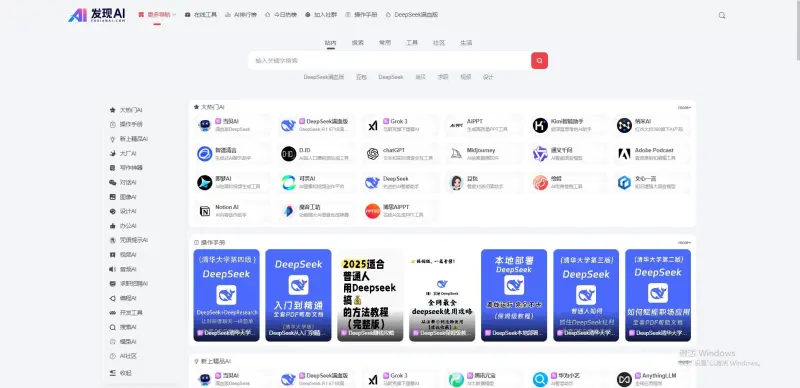The image size is (800, 388).
Task: Focus the 输入关键字搜索 input field
Action: [390, 60]
